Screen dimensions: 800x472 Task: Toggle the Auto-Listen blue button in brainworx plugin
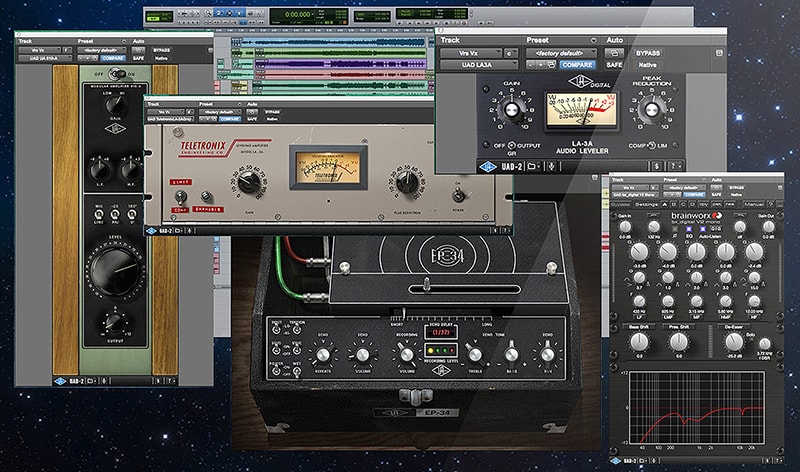point(703,229)
